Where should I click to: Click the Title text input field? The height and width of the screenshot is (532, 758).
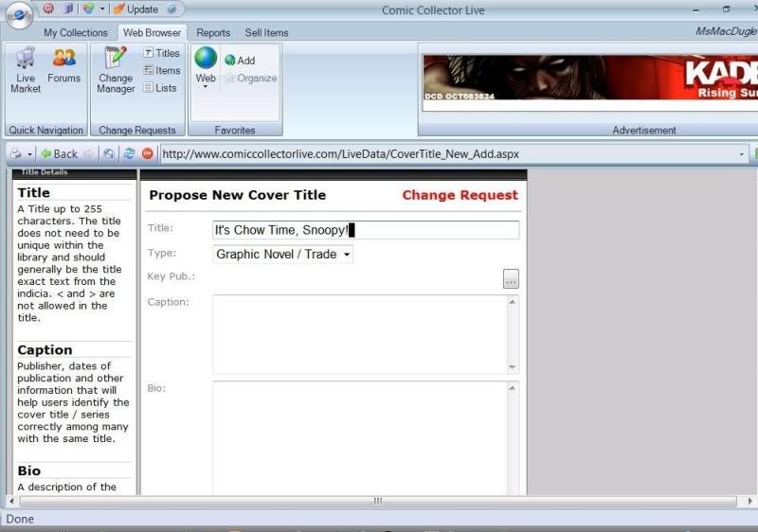[366, 230]
